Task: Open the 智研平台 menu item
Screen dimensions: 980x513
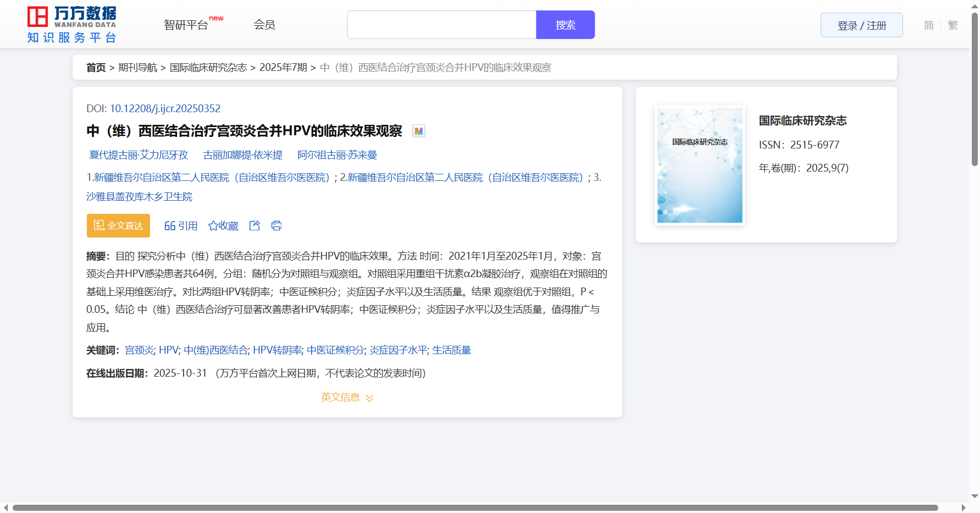Action: tap(186, 25)
